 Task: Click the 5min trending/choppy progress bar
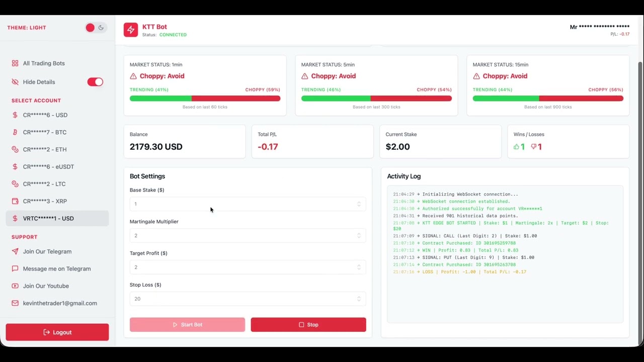click(x=376, y=99)
